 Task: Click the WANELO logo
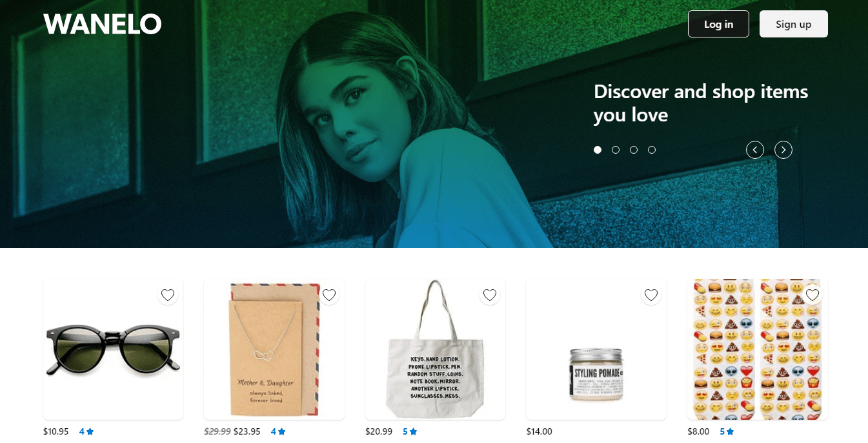coord(103,25)
